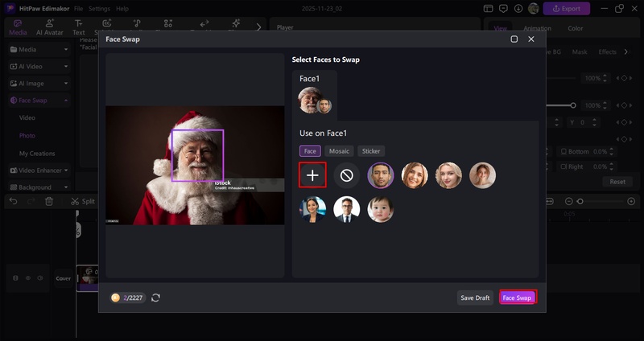Click the Cover button on timeline

64,278
